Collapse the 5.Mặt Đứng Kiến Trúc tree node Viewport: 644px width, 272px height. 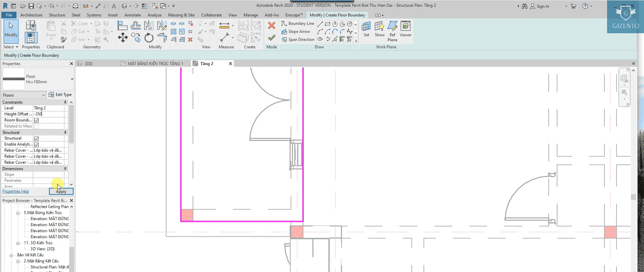18,213
